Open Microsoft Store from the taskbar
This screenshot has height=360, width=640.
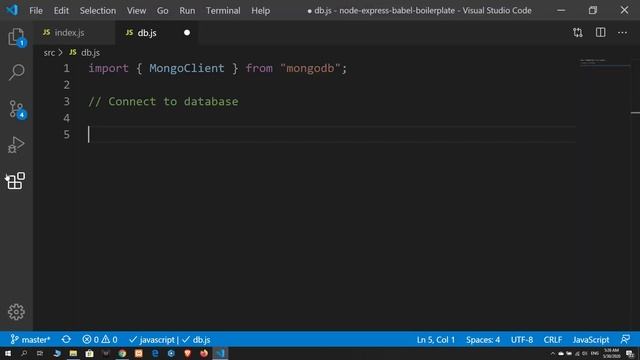(x=89, y=353)
